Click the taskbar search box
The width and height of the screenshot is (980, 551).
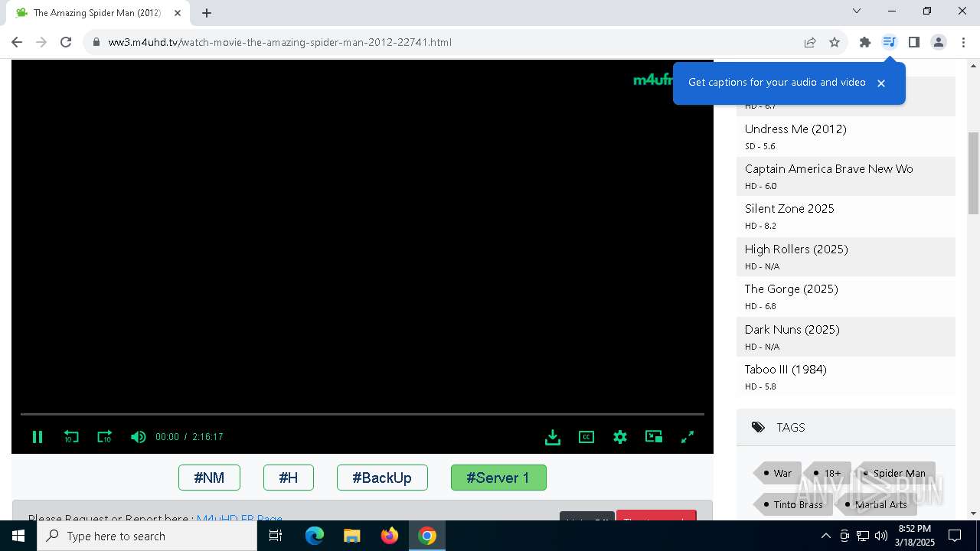(x=147, y=536)
